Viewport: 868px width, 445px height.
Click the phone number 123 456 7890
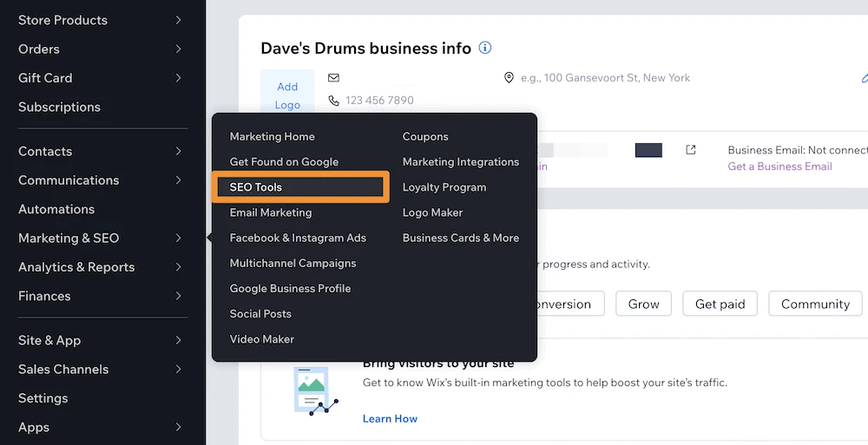[x=379, y=100]
